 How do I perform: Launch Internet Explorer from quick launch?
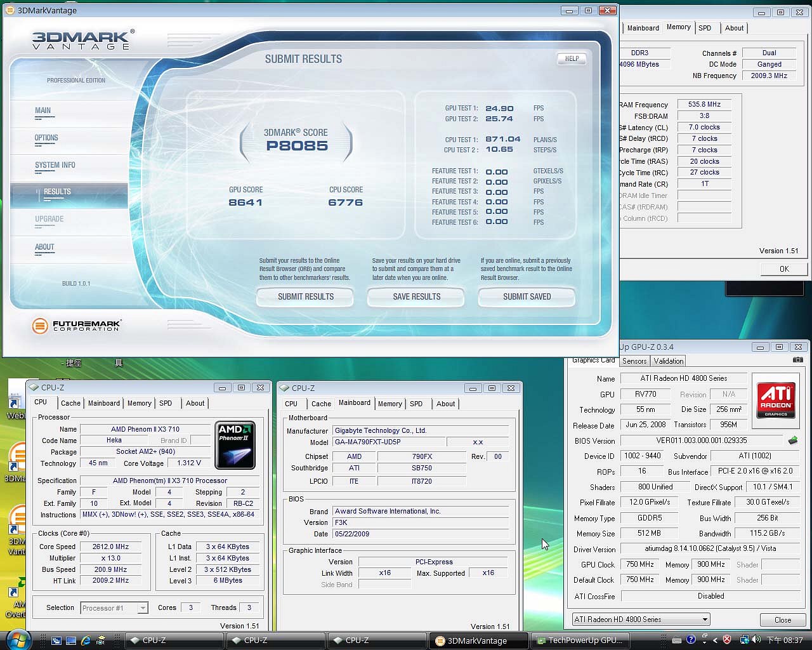tap(86, 640)
